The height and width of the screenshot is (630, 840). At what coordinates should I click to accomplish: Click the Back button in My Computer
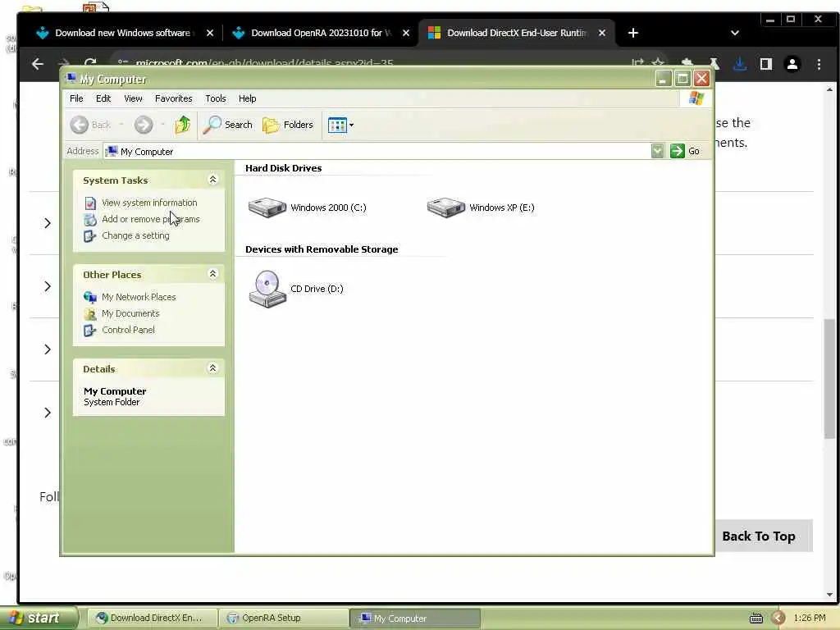[x=90, y=125]
